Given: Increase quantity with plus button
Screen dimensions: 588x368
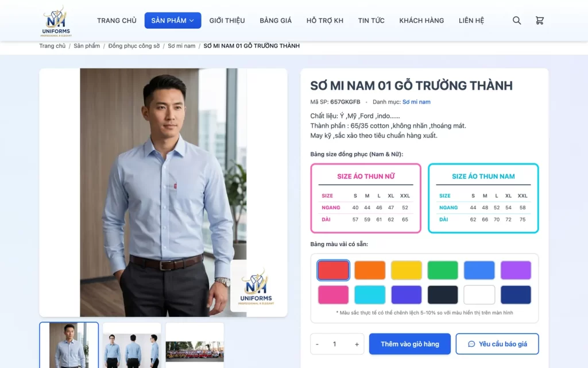Looking at the screenshot, I should (357, 344).
